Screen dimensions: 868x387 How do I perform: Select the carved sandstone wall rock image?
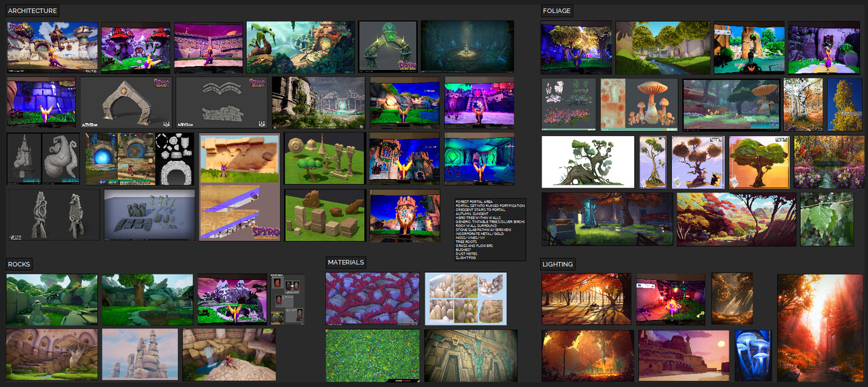(x=52, y=355)
